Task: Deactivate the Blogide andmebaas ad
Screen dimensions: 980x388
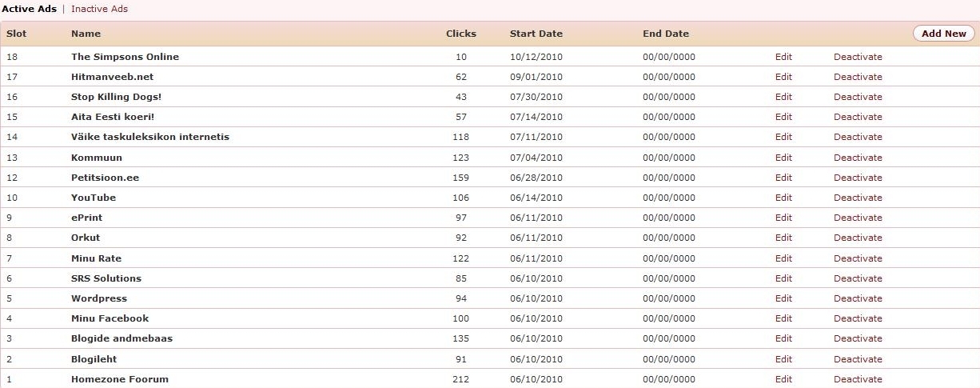Action: pos(858,338)
